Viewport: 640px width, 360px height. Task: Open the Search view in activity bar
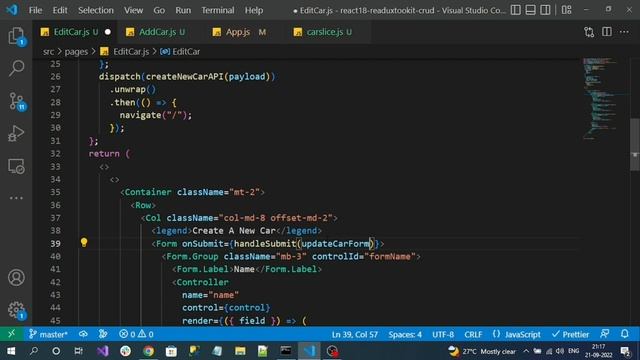coord(16,68)
